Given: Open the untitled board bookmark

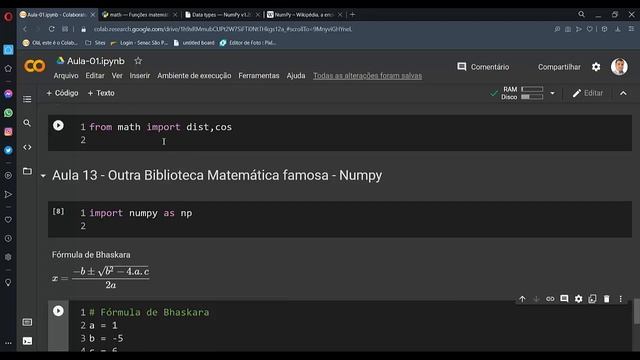Looking at the screenshot, I should click(194, 42).
